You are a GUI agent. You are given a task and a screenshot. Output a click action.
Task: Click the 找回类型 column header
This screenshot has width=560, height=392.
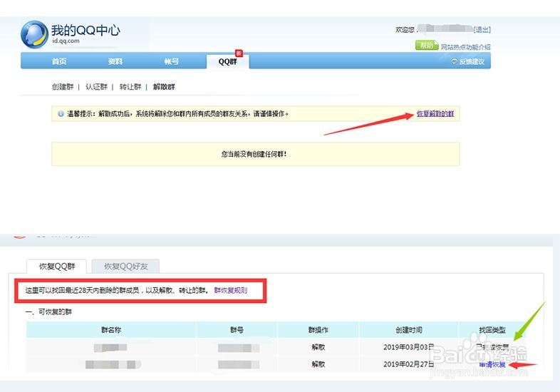[492, 330]
